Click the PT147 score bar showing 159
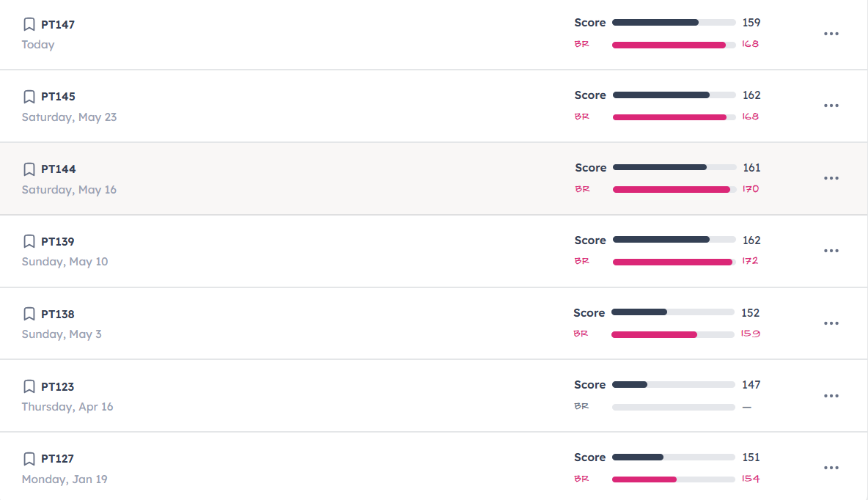868x500 pixels. (674, 23)
